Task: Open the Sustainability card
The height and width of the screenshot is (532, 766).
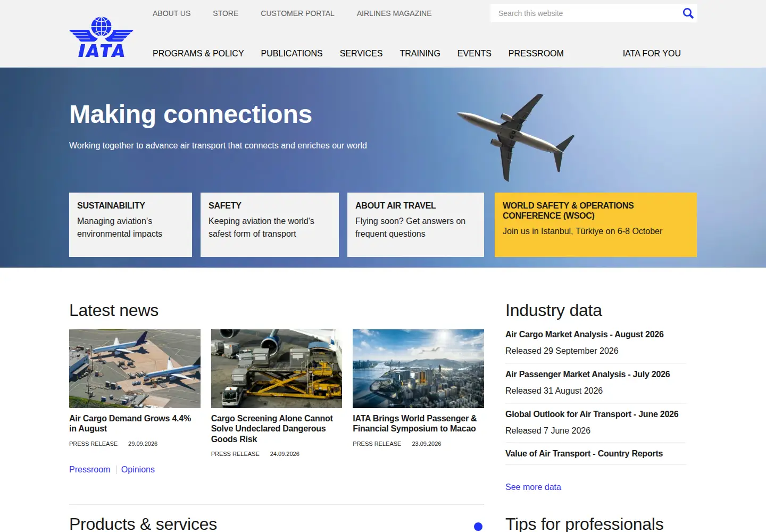Action: pos(130,225)
